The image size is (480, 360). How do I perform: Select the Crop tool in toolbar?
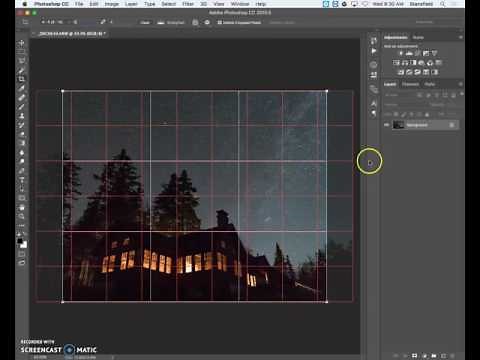[x=22, y=79]
